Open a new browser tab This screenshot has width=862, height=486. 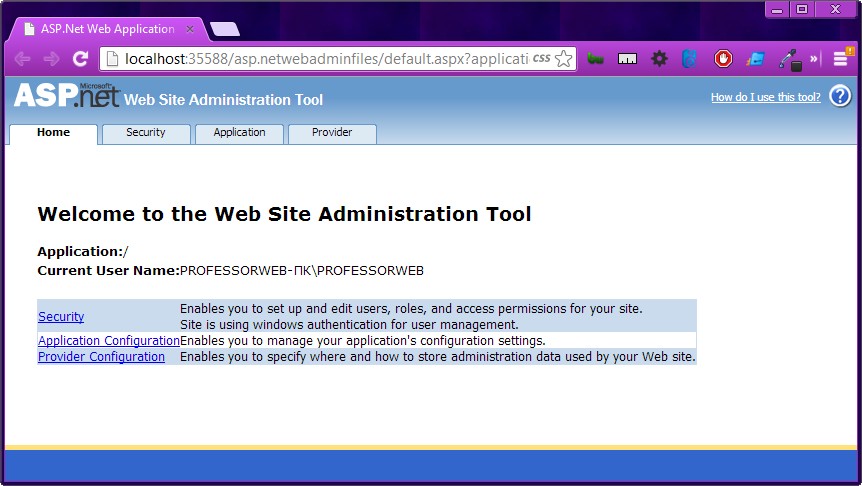click(225, 29)
